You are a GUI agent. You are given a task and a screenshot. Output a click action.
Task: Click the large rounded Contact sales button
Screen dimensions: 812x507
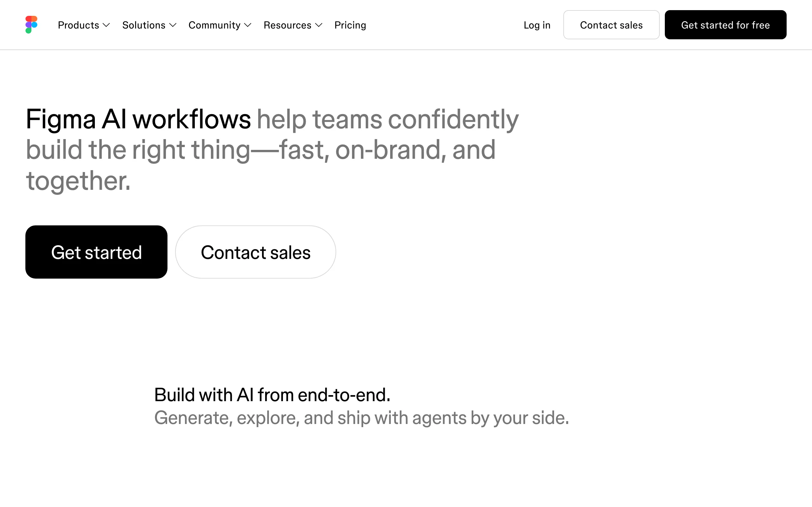(x=255, y=252)
